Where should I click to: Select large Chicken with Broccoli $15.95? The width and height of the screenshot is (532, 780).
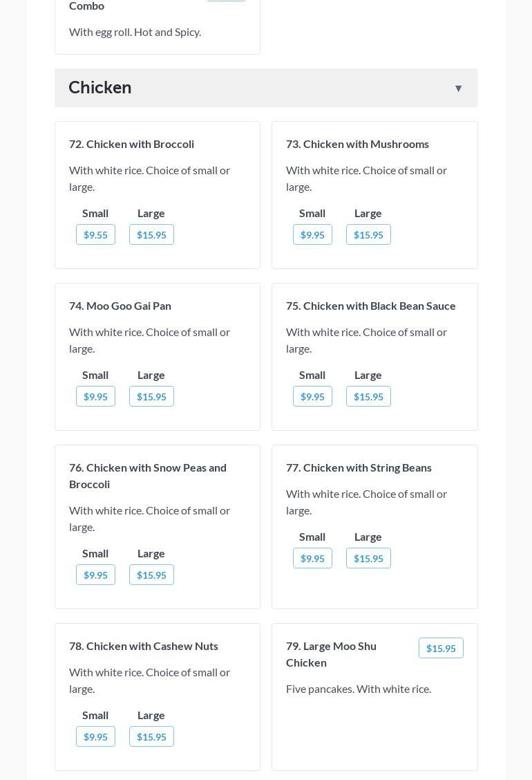pyautogui.click(x=151, y=234)
